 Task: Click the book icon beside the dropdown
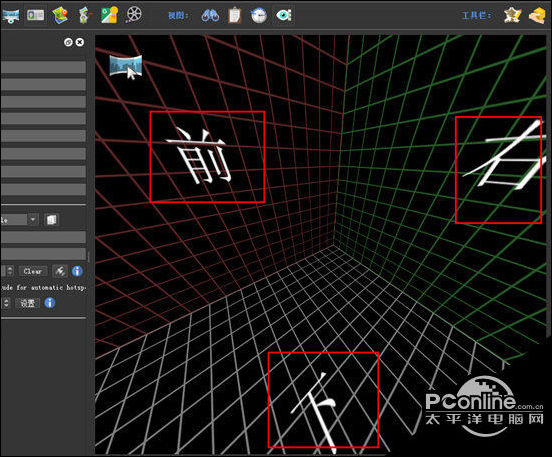coord(52,220)
